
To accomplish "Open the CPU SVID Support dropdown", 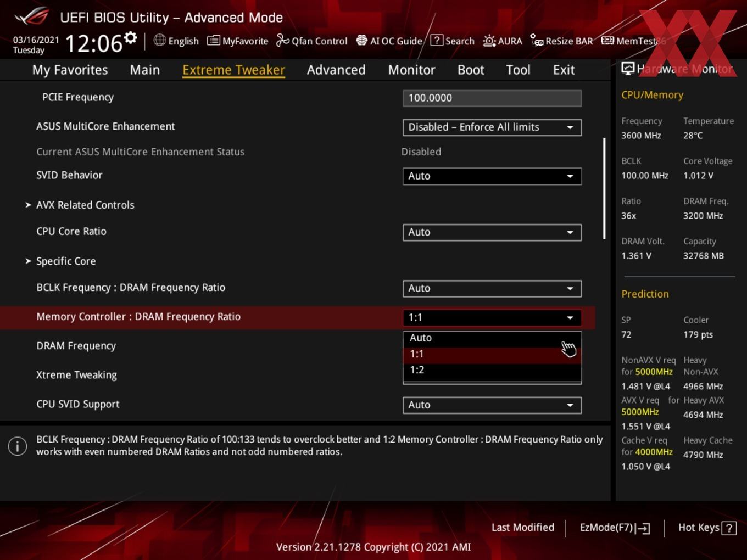I will (492, 405).
